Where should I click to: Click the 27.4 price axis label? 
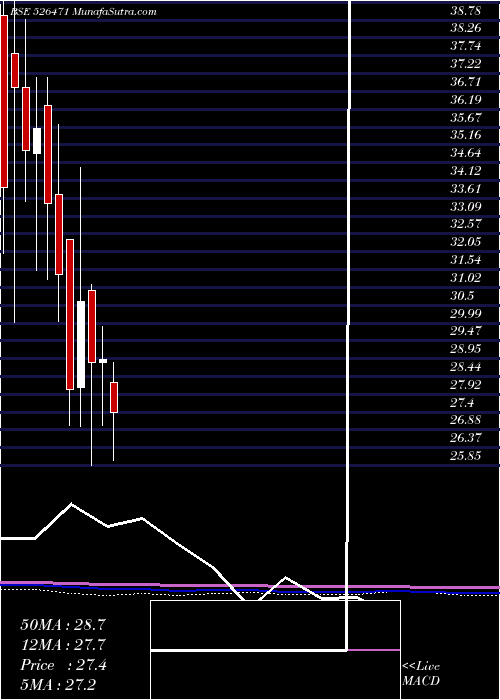[462, 403]
